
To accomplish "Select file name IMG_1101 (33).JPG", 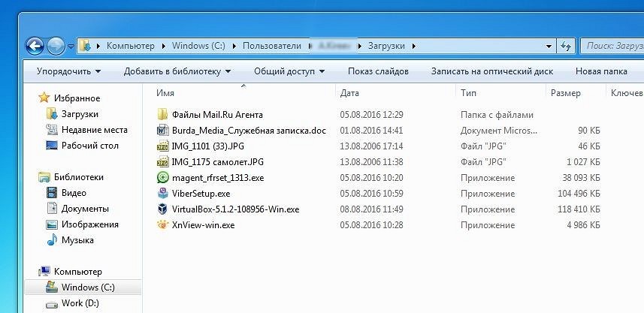I will click(x=208, y=146).
